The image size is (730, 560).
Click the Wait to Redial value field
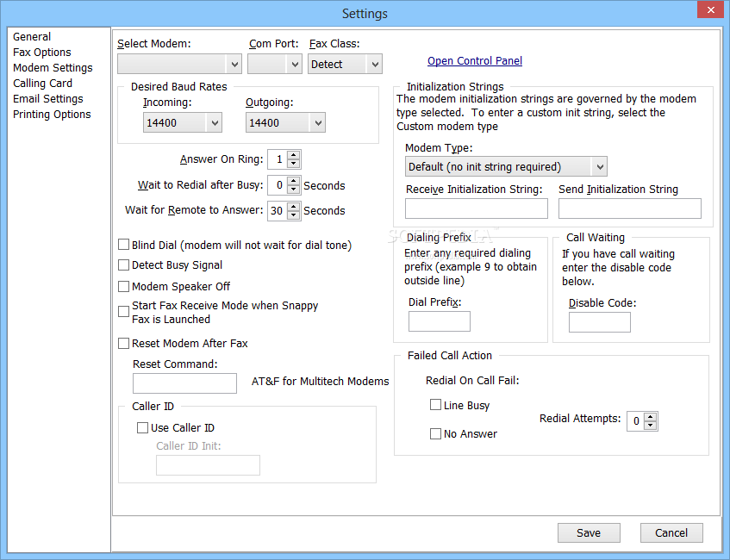278,185
